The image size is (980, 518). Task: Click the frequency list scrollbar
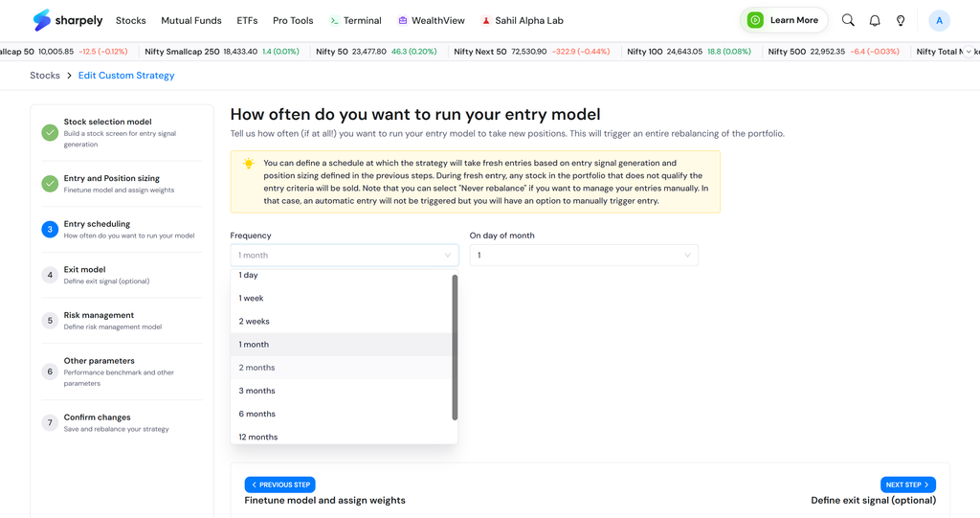[x=455, y=348]
